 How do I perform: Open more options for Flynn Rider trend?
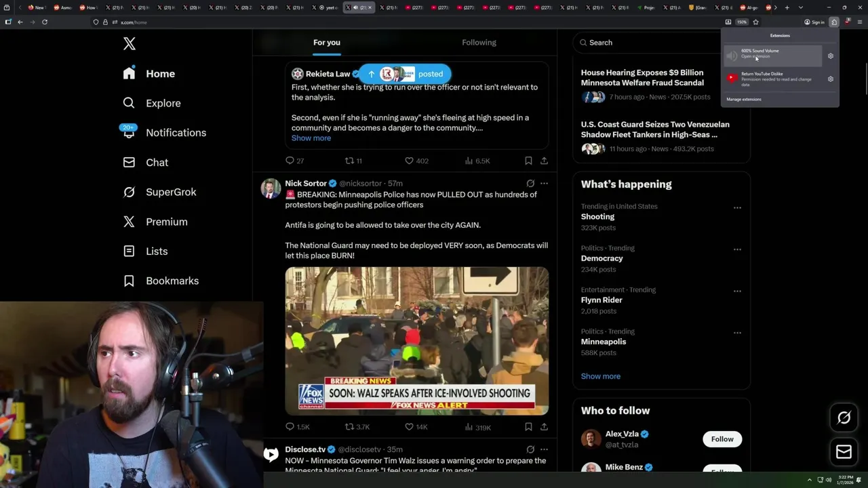click(737, 291)
